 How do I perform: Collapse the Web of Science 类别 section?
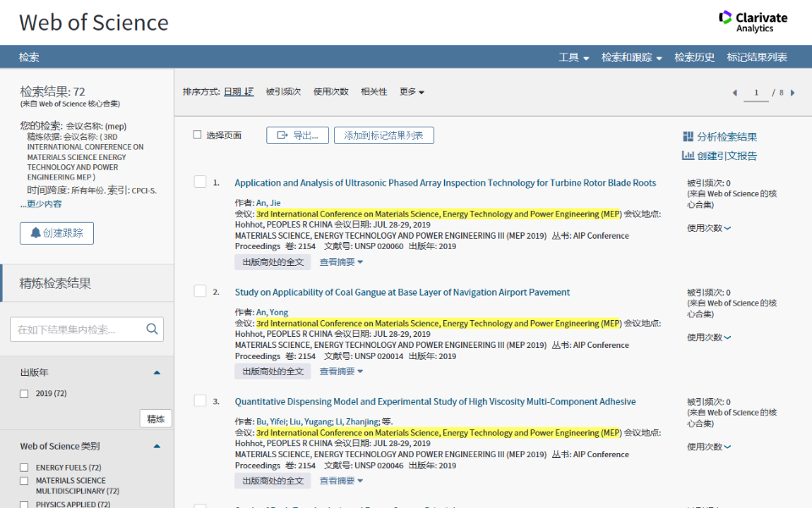(157, 446)
